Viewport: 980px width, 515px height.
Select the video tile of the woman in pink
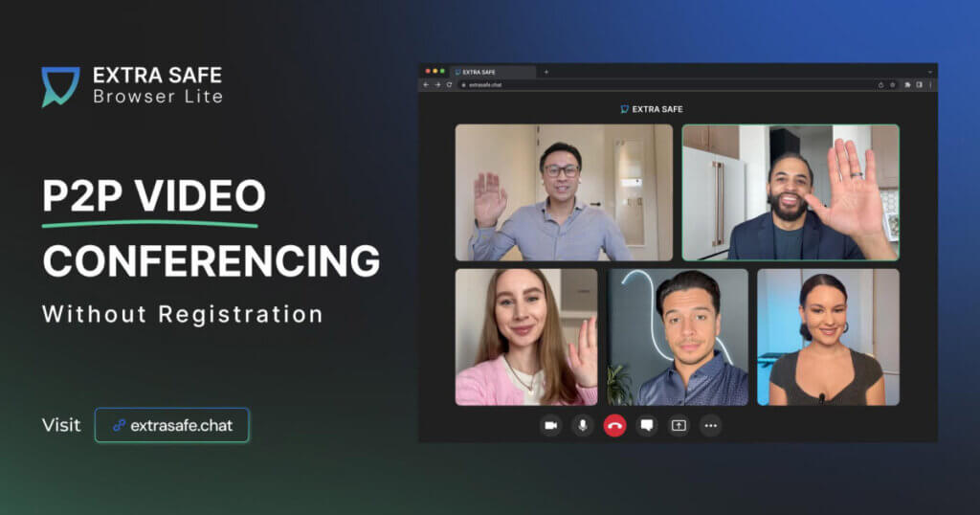coord(526,338)
